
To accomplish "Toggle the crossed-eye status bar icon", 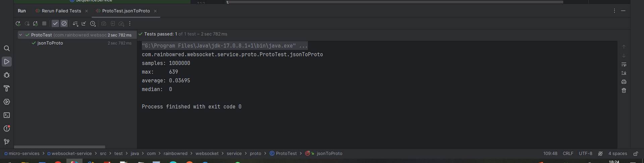I will pos(600,154).
